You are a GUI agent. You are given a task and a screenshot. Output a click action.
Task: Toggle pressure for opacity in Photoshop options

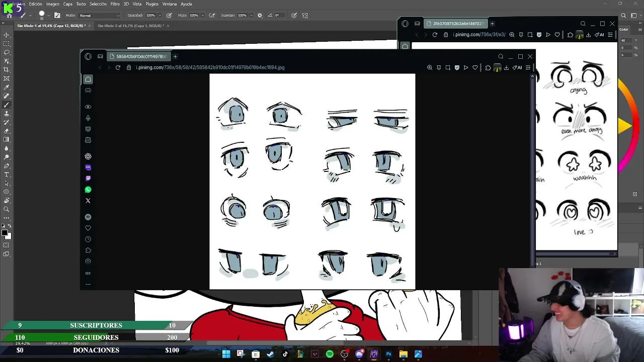(x=169, y=16)
